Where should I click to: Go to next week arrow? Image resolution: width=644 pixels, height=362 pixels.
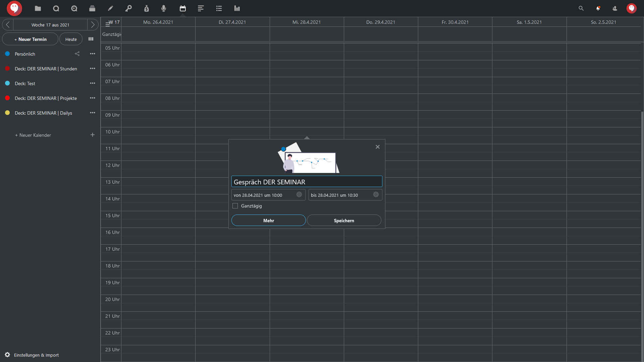(x=93, y=25)
